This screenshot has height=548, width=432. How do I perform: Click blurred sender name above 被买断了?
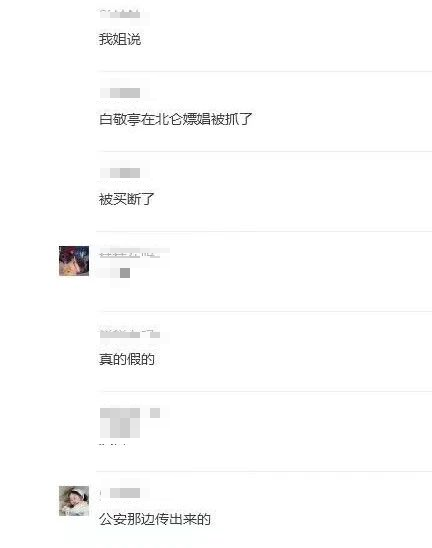(120, 173)
